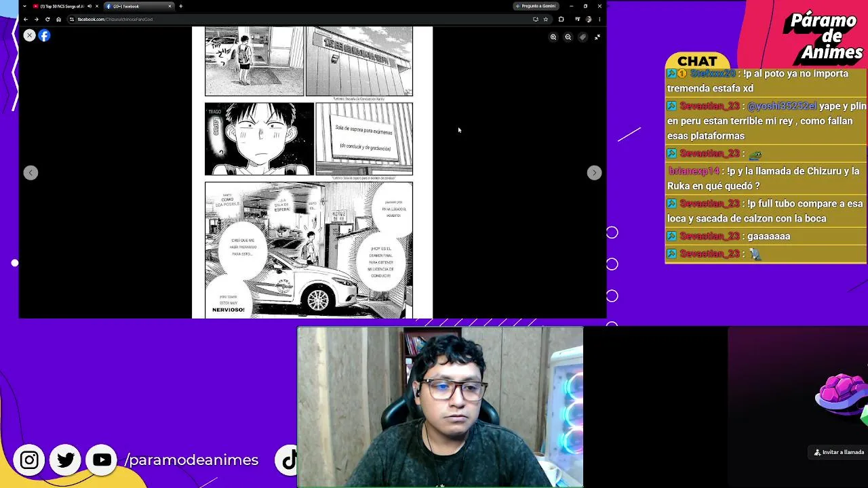Go forward in browser history
The height and width of the screenshot is (488, 868).
pyautogui.click(x=37, y=19)
